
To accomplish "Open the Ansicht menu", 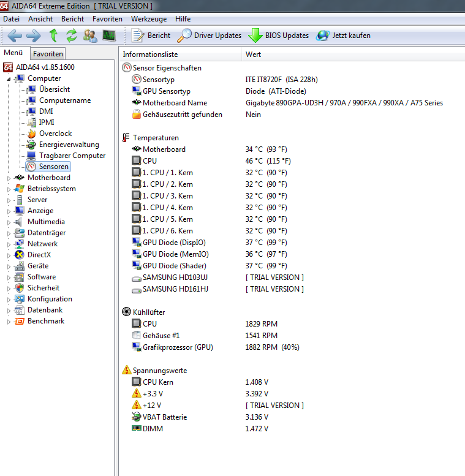I will (x=40, y=19).
